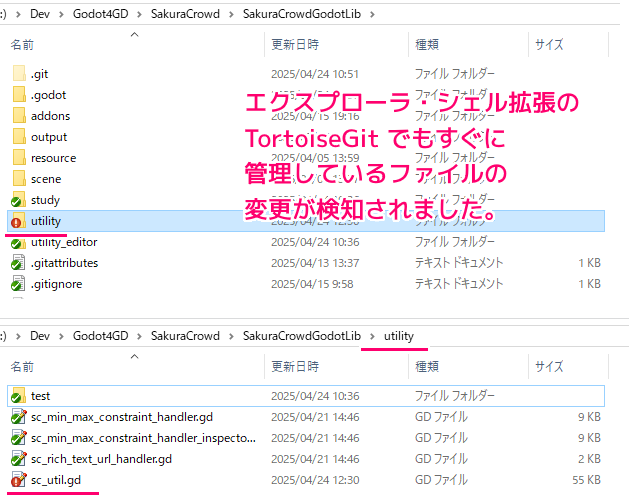Go to Godot4GD in top window breadcrumb
The width and height of the screenshot is (630, 500).
pos(100,14)
